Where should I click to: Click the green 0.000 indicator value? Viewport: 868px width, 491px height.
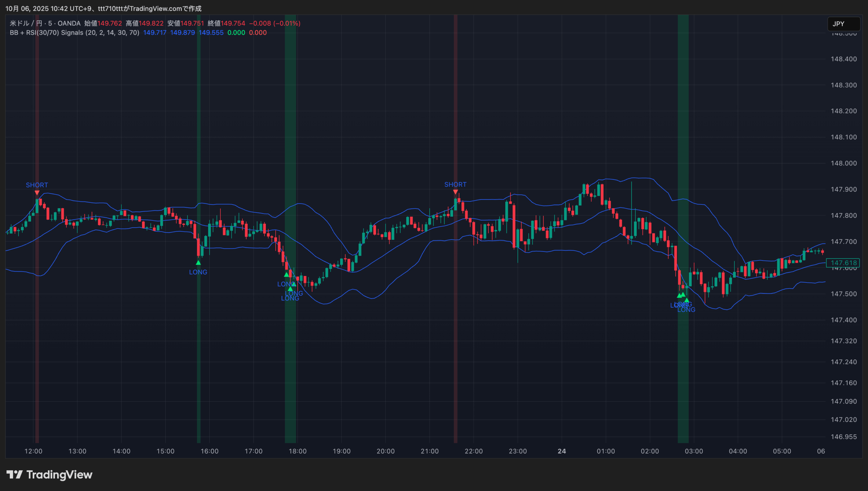click(x=236, y=33)
